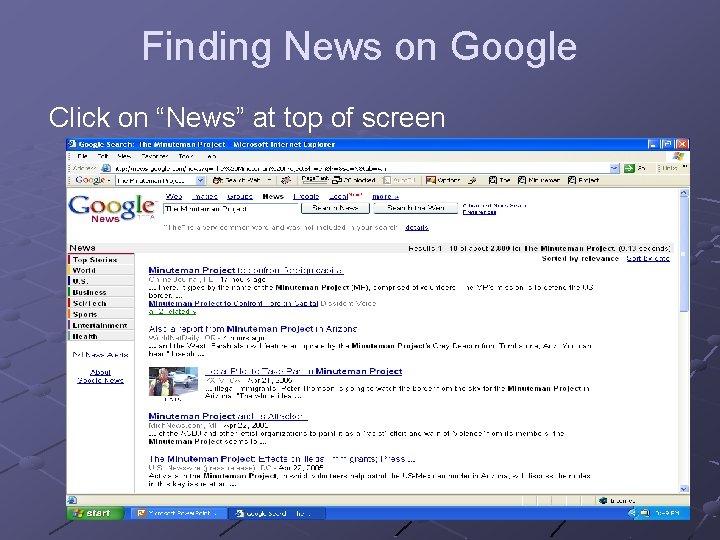Image resolution: width=720 pixels, height=540 pixels.
Task: Click the Google News search input field
Action: pos(231,208)
